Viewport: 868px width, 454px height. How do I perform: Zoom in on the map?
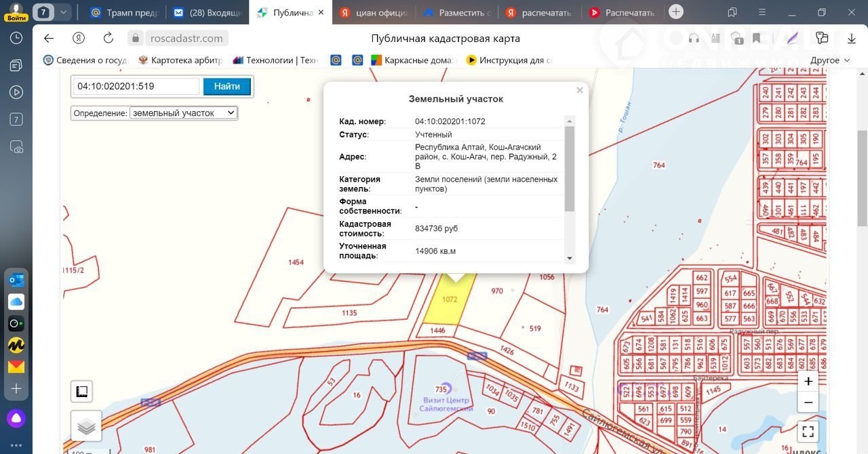click(x=808, y=381)
